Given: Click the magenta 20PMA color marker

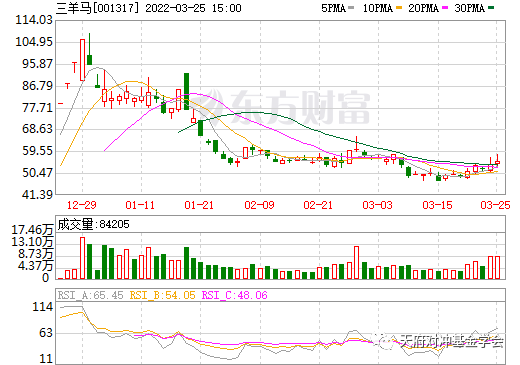Looking at the screenshot, I should pyautogui.click(x=445, y=7).
